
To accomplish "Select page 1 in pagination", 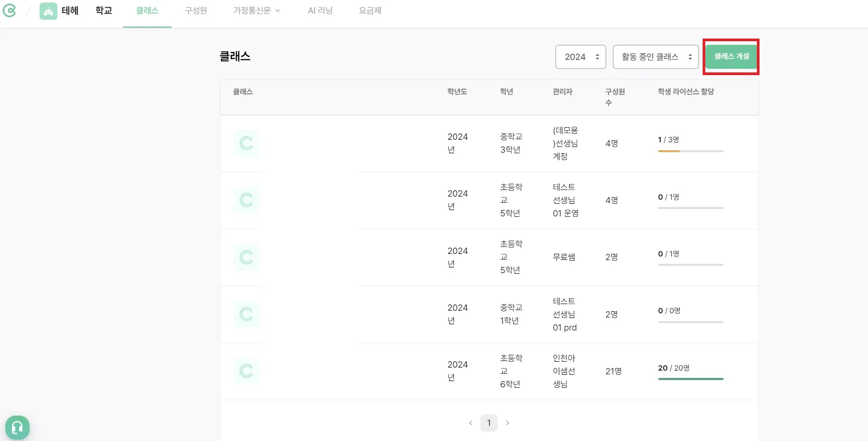I will 489,423.
